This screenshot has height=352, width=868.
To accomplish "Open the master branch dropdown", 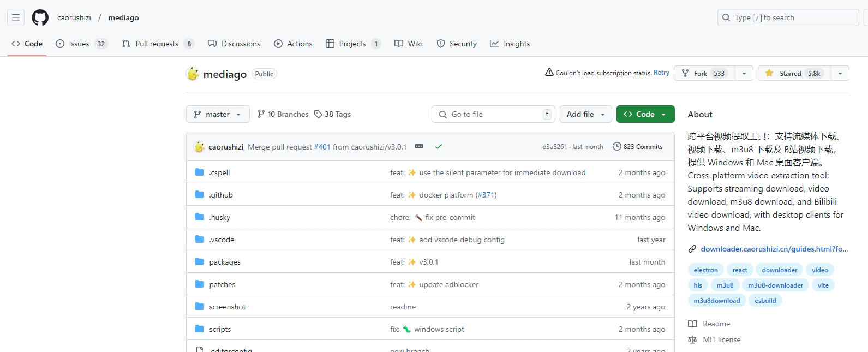I will pos(218,114).
